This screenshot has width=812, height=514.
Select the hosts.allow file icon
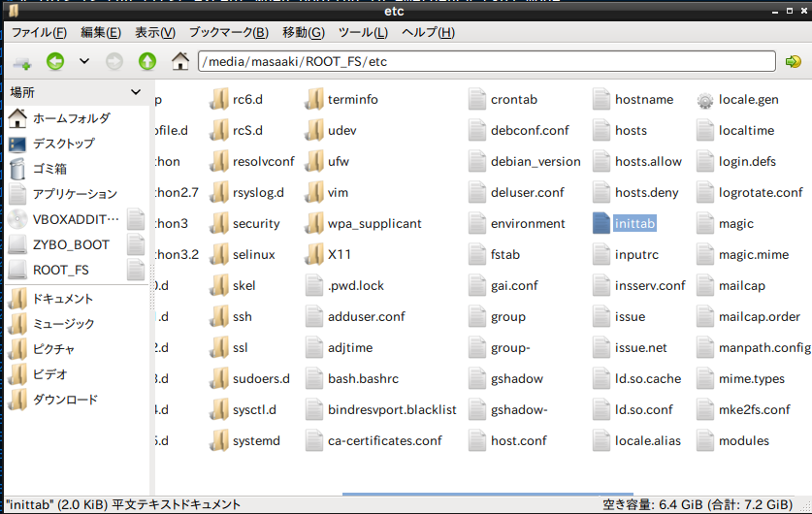pyautogui.click(x=601, y=161)
